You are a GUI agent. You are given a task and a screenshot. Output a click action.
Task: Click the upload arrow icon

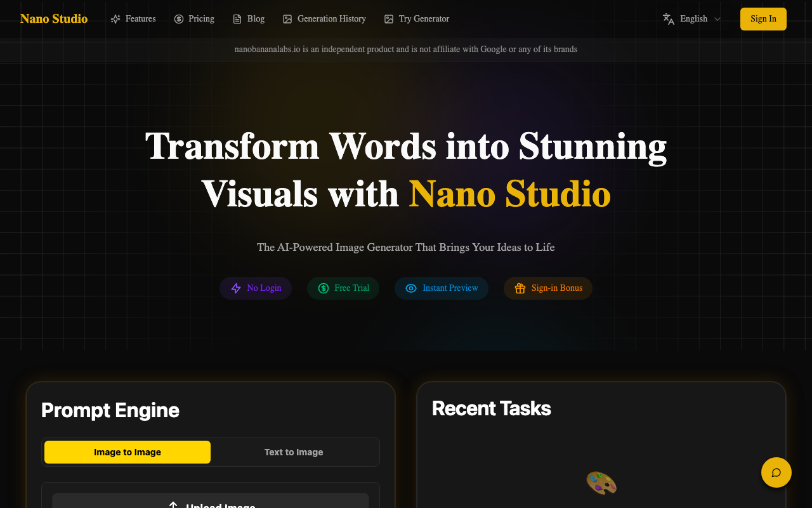[173, 505]
